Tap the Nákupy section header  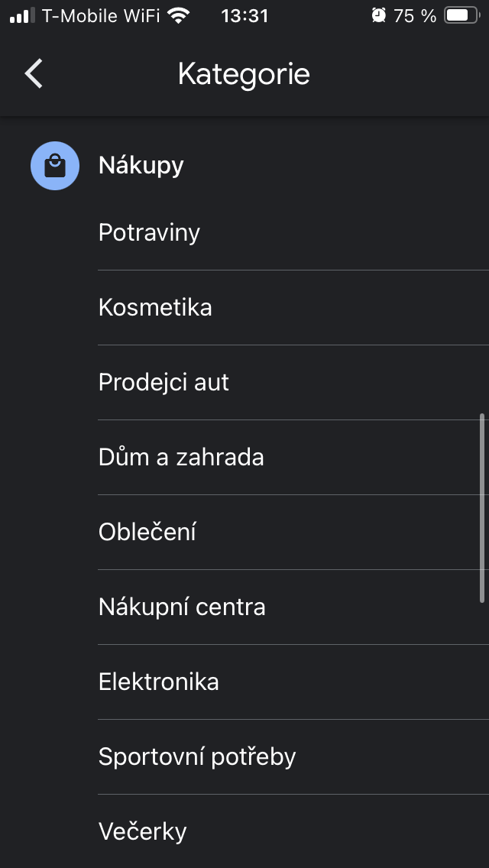(141, 166)
